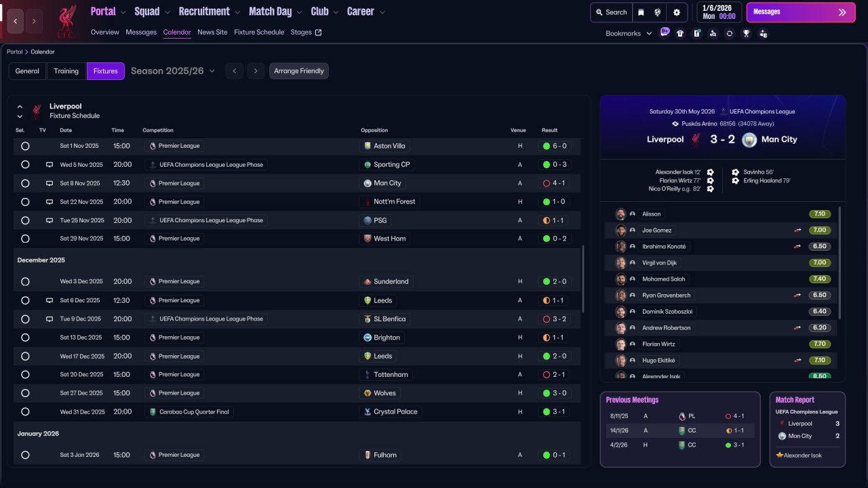868x488 pixels.
Task: Open the Club dropdown menu
Action: (324, 12)
